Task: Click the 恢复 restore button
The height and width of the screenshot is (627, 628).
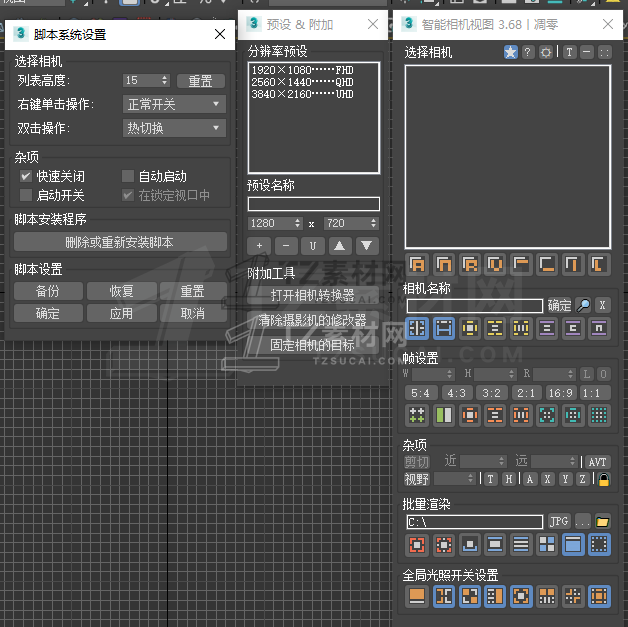Action: (121, 291)
